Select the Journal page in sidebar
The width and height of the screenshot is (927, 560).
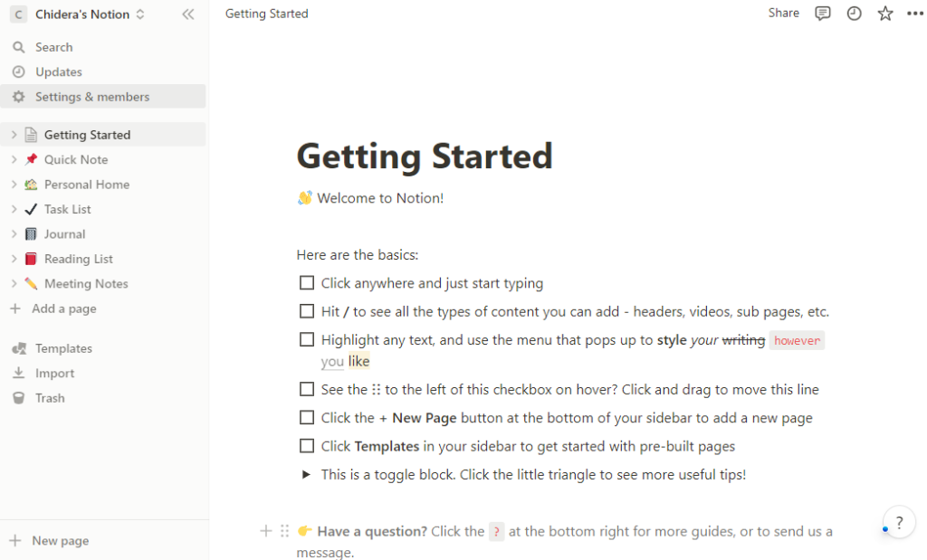point(62,233)
